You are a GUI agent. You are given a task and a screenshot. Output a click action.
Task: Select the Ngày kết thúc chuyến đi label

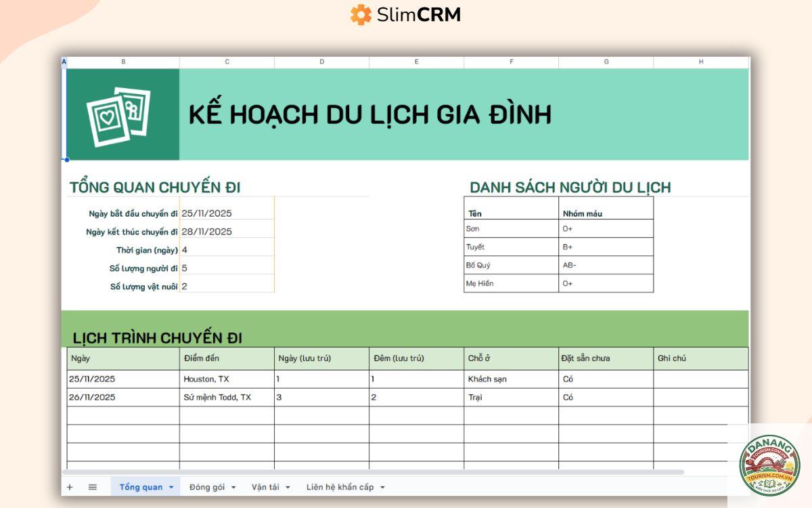click(x=132, y=232)
